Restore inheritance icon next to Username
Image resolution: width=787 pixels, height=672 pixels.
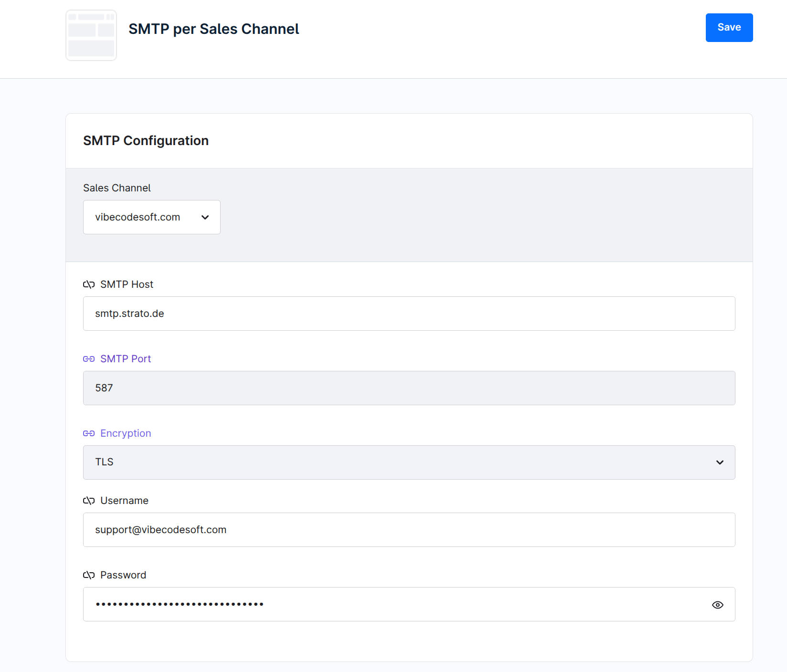[x=89, y=501]
